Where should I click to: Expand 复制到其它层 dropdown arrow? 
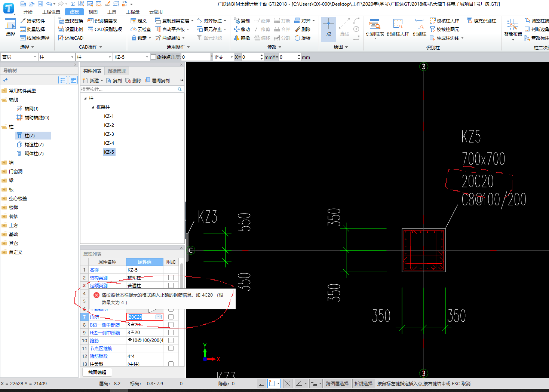192,21
